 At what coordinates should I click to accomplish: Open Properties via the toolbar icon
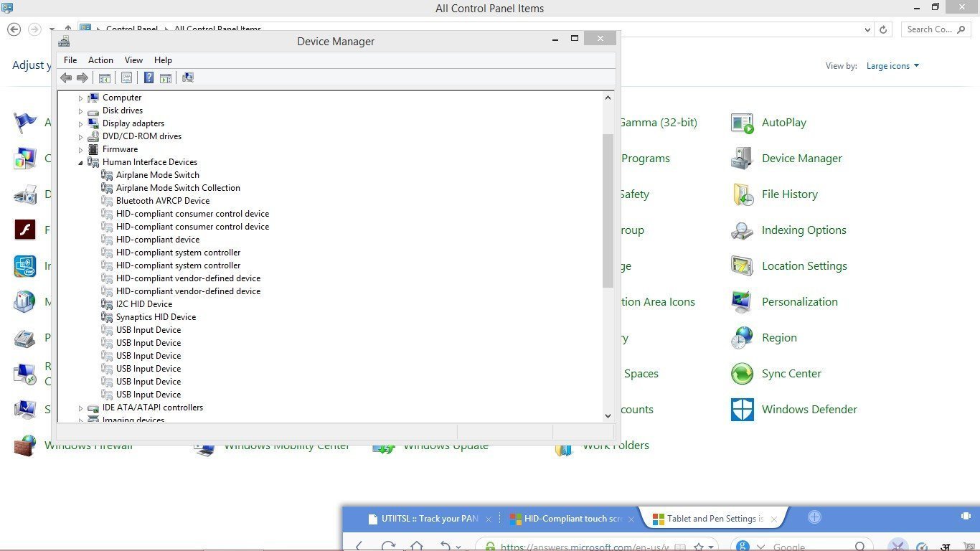(x=127, y=77)
